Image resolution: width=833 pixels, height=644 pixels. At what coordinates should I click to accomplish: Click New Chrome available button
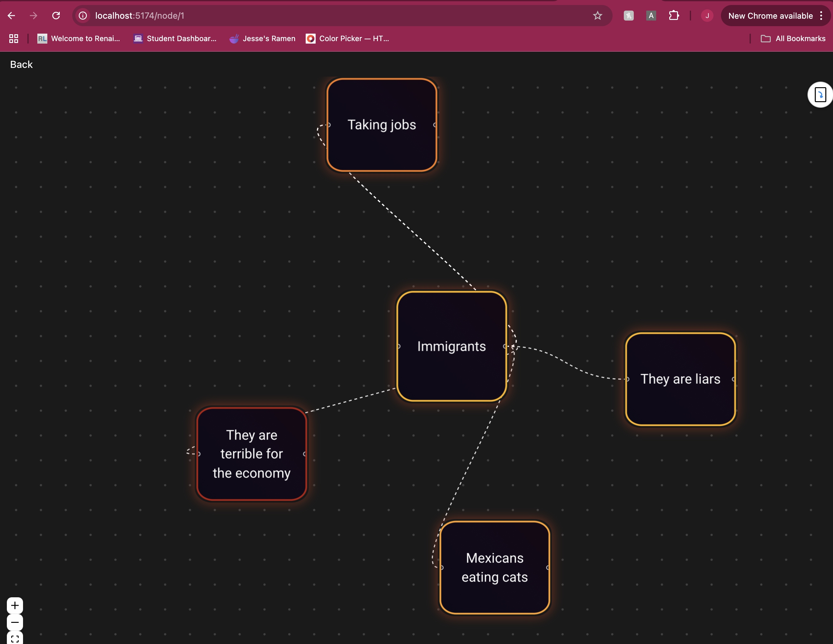(770, 16)
